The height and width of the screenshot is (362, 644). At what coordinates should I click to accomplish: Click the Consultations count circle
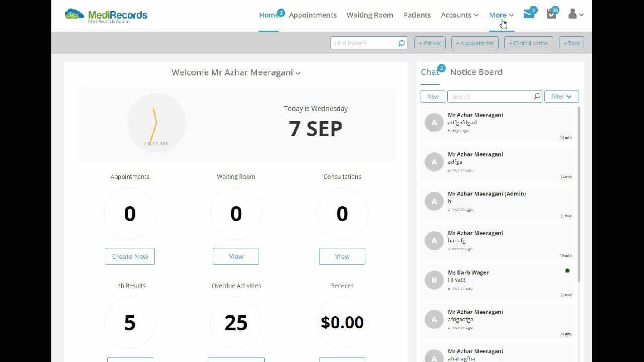tap(342, 214)
